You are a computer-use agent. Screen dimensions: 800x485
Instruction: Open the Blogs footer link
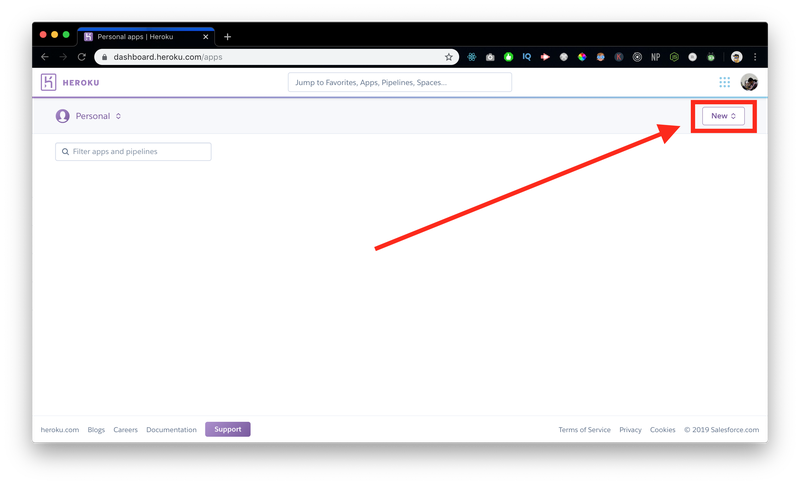[96, 429]
